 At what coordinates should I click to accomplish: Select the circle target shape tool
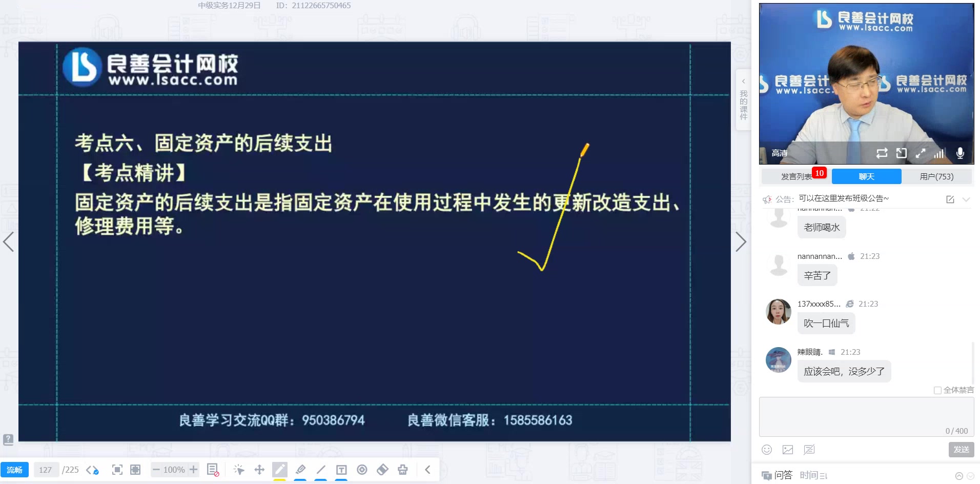click(362, 470)
